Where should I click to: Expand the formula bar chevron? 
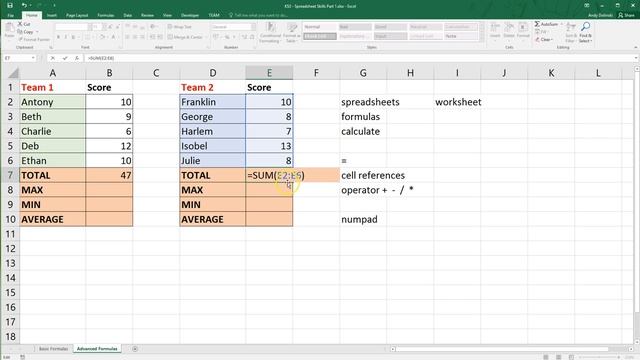point(636,58)
